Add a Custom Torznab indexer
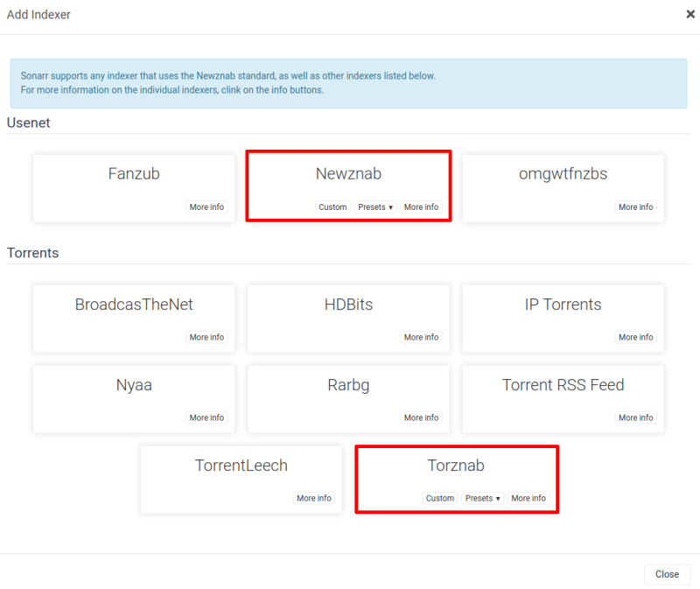Viewport: 700px width, 589px height. 440,498
